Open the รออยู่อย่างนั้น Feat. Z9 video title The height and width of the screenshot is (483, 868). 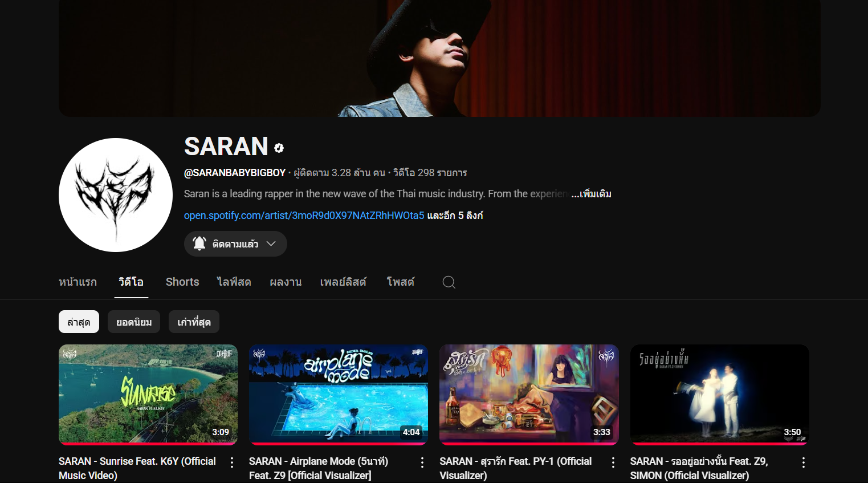point(699,468)
